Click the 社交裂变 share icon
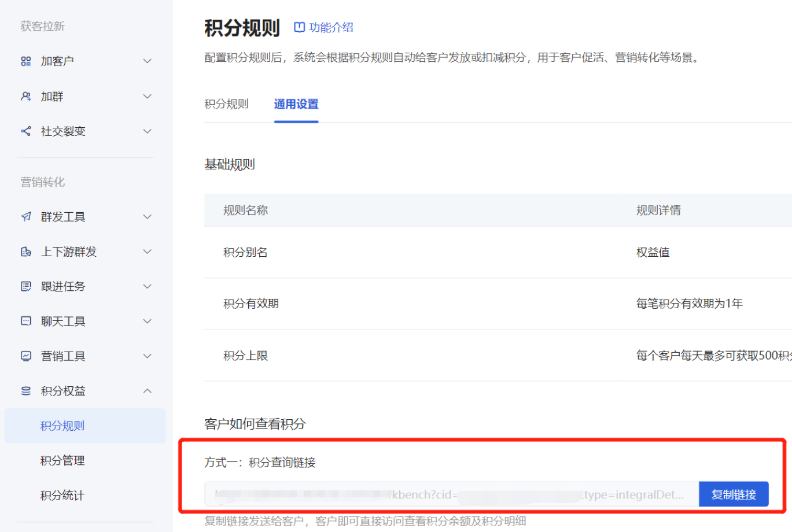The width and height of the screenshot is (792, 532). point(26,131)
